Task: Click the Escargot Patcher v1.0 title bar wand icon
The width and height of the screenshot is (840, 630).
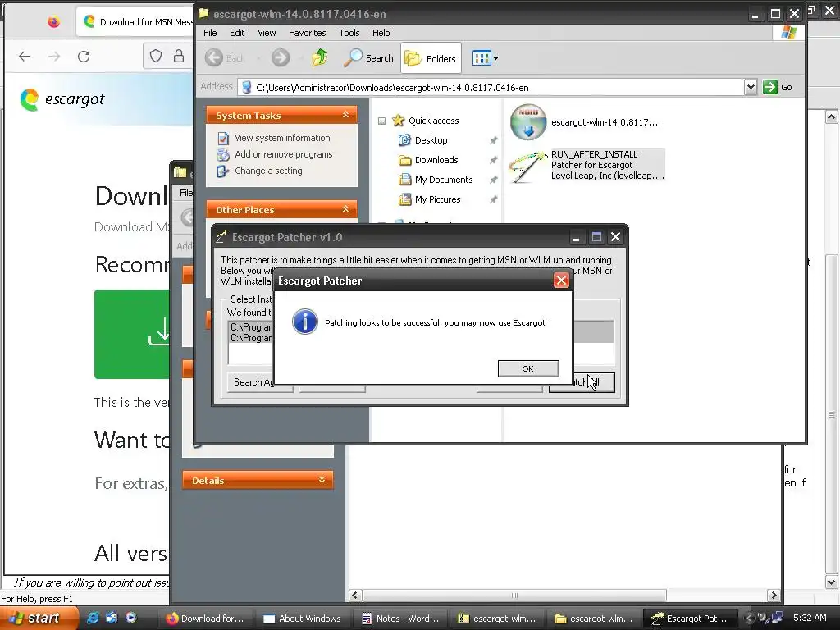Action: pos(221,237)
